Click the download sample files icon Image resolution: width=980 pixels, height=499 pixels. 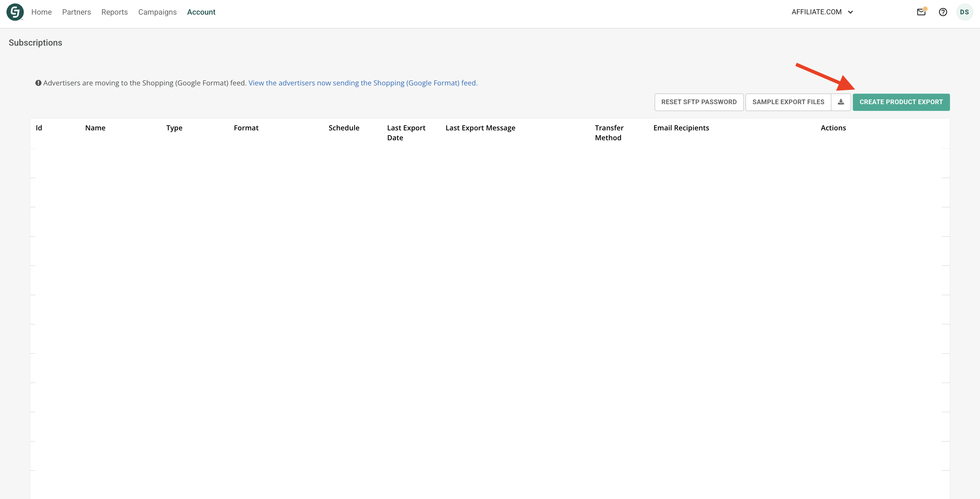841,102
